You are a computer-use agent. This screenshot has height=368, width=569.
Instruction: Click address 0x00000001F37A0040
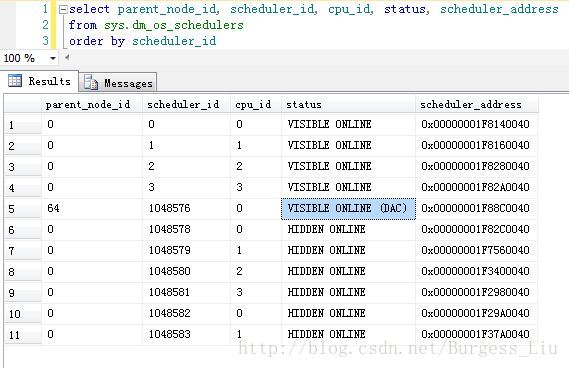click(x=475, y=334)
